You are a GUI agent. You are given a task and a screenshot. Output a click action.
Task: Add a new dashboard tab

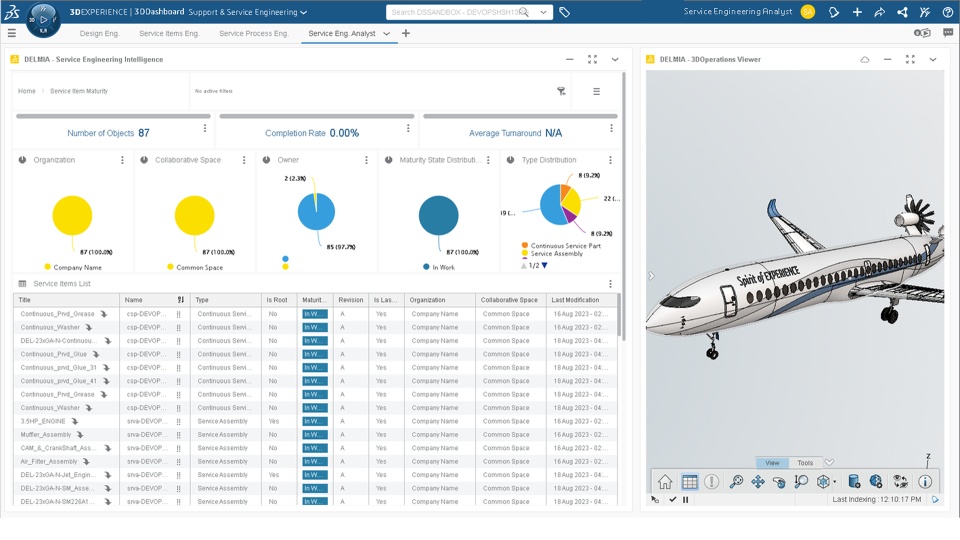click(405, 33)
